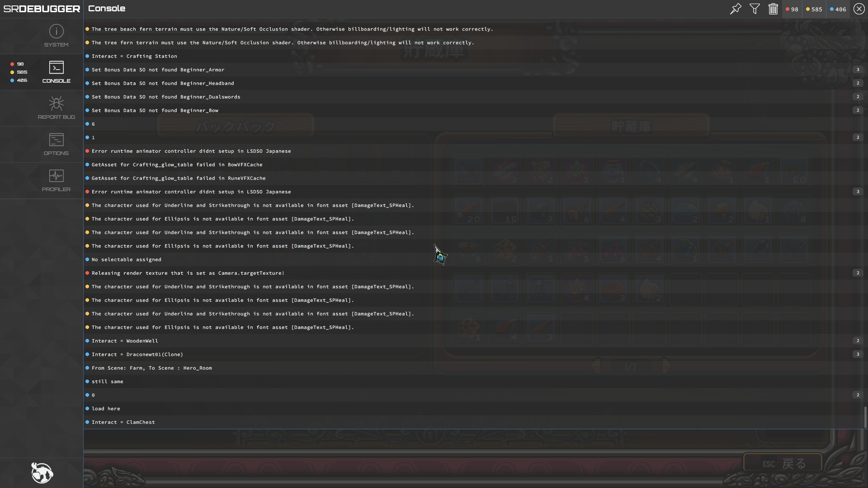Expand 'Interact = Crafting Station' log entry
The image size is (868, 488).
click(x=134, y=56)
